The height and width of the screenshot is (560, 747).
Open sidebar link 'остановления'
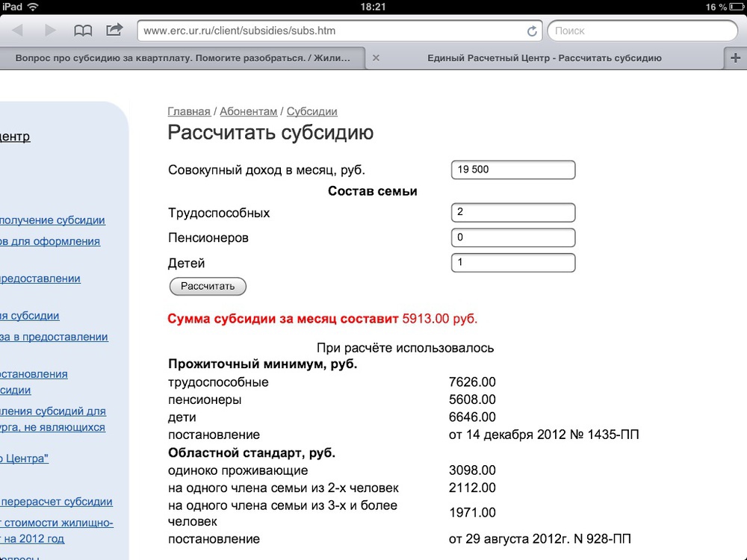pyautogui.click(x=34, y=374)
